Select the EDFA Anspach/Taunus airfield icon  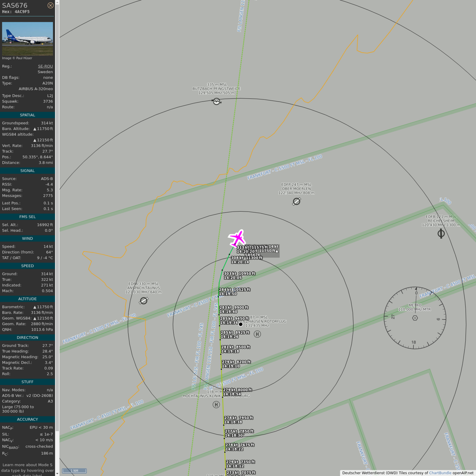(x=143, y=301)
